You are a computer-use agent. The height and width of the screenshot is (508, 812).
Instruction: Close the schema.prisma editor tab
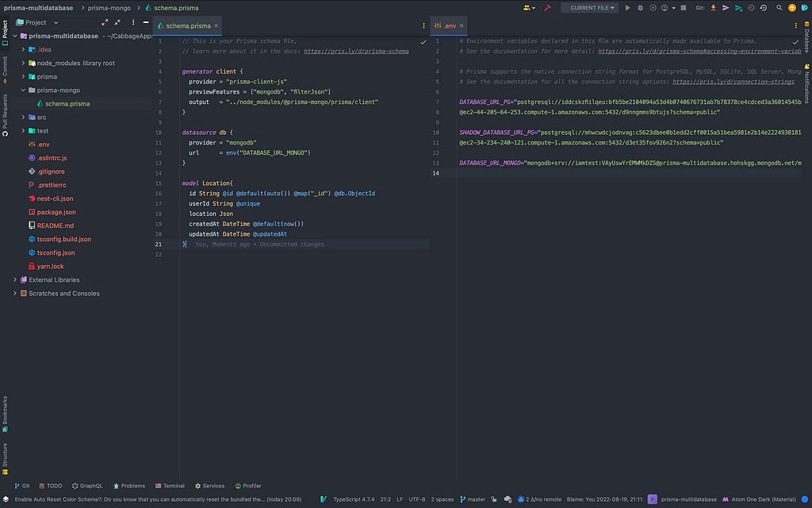pyautogui.click(x=216, y=25)
